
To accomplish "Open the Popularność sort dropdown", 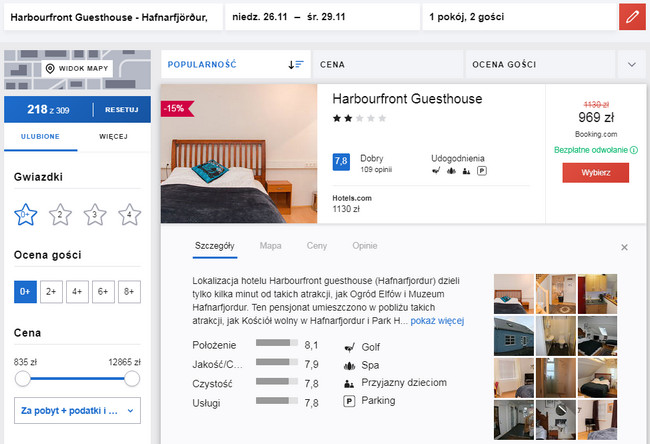I will pyautogui.click(x=235, y=64).
